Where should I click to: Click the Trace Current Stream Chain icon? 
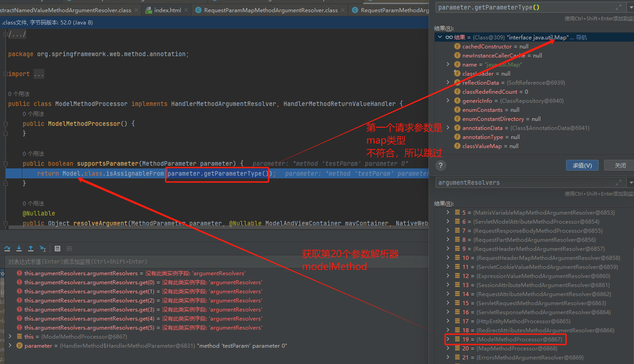69,249
